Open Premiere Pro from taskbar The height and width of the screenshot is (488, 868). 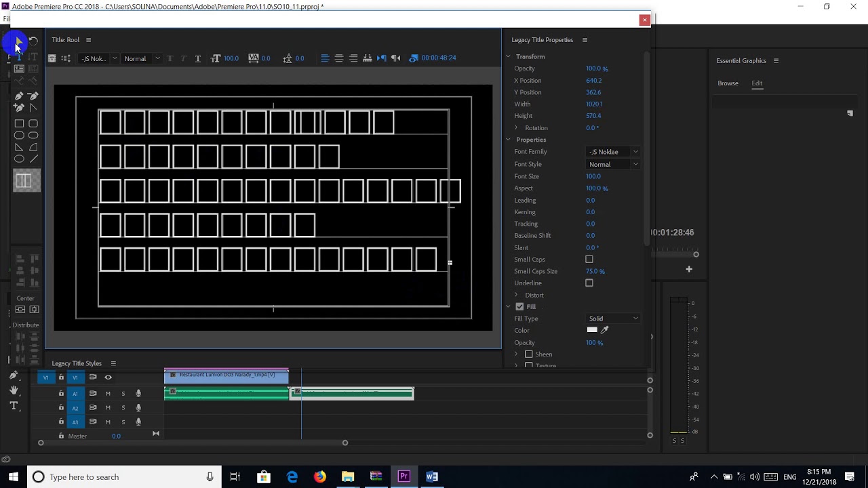(404, 476)
